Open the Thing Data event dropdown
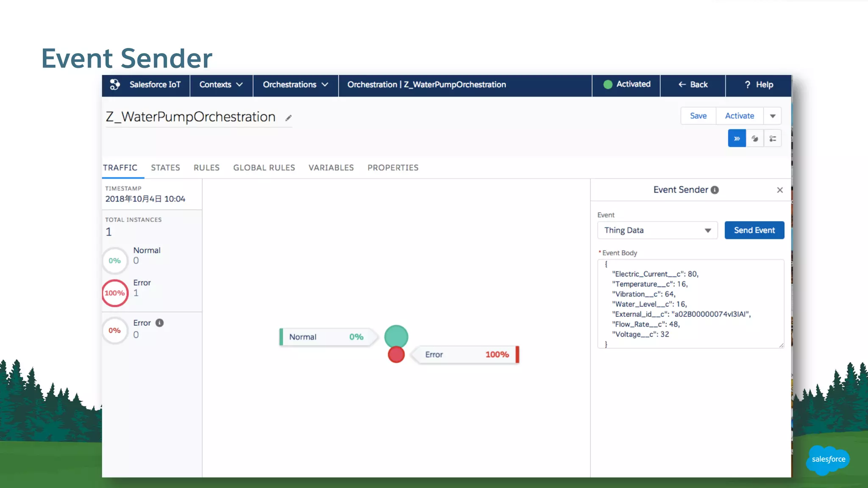This screenshot has height=488, width=868. click(657, 230)
